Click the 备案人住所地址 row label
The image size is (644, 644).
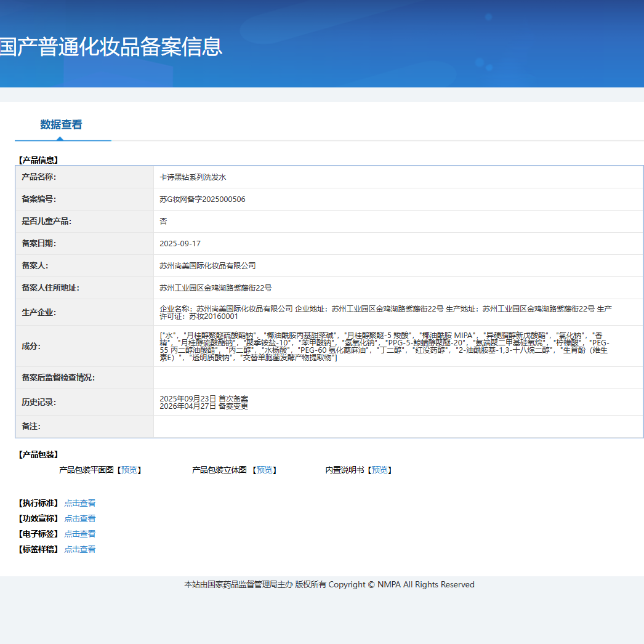[50, 288]
